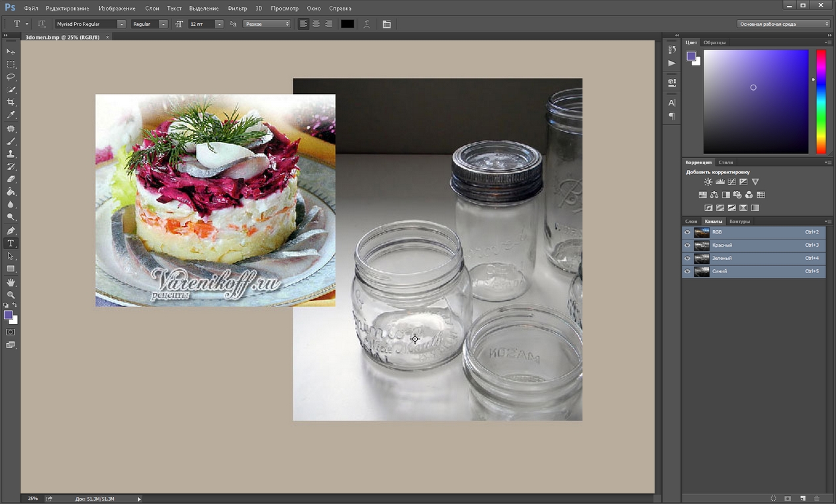Select the Pen tool
The height and width of the screenshot is (504, 836).
click(x=11, y=231)
